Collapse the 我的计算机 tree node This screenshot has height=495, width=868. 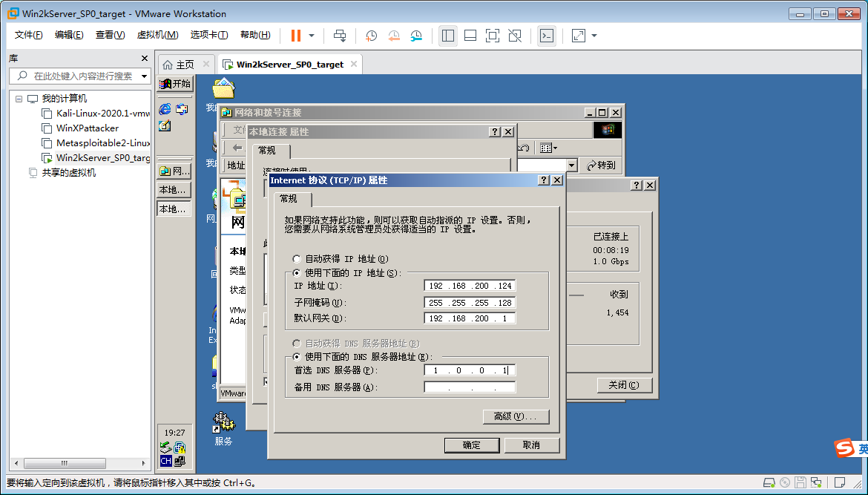pyautogui.click(x=19, y=99)
